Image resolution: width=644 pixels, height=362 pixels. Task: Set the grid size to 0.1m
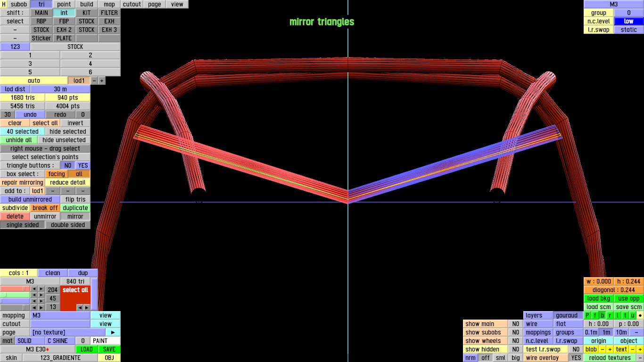(x=591, y=332)
